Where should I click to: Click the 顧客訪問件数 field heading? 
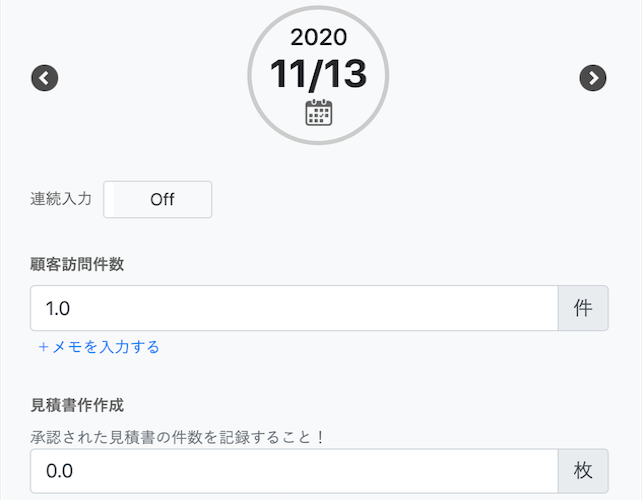click(x=77, y=264)
